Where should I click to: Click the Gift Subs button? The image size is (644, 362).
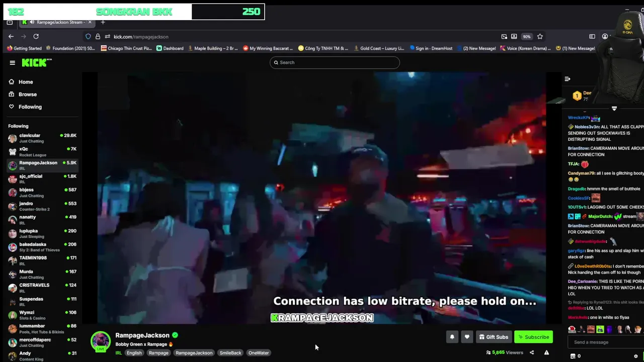[x=494, y=337]
